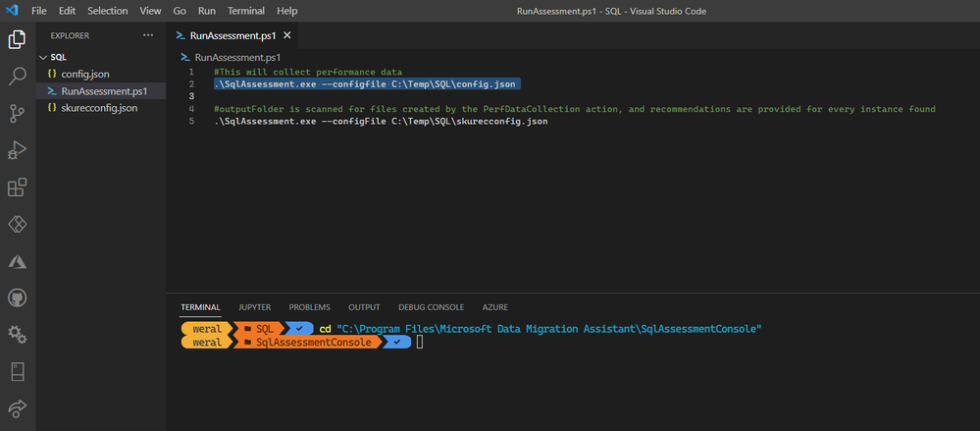Click the highlighted config.json command line
Viewport: 980px width, 431px height.
coord(368,83)
